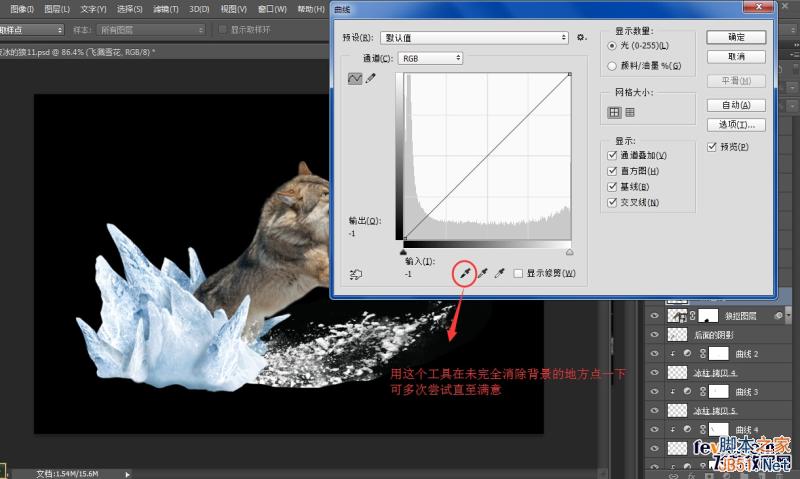Activate the on-image adjustment hand tool
800x479 pixels.
coord(356,274)
